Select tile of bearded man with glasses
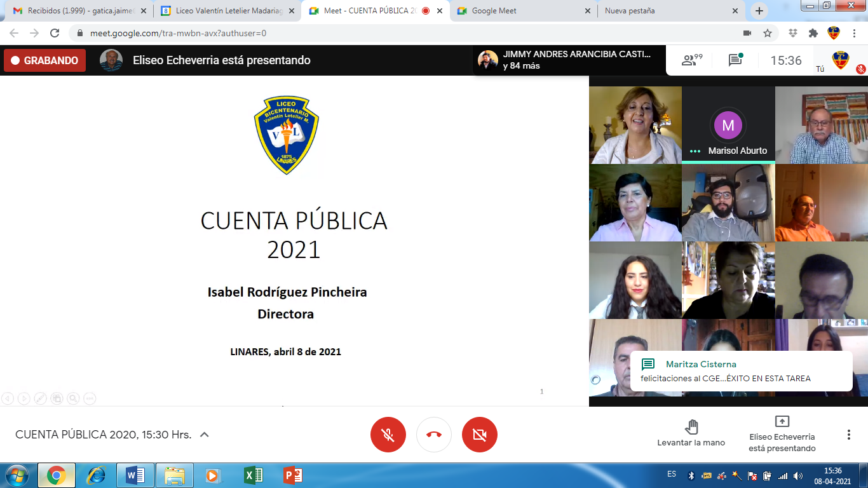The image size is (868, 488). point(728,203)
